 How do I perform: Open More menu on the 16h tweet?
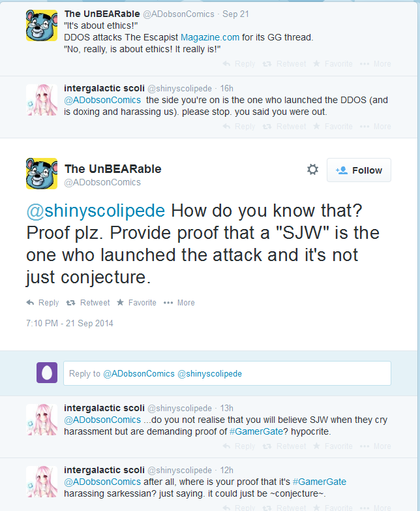coord(376,127)
